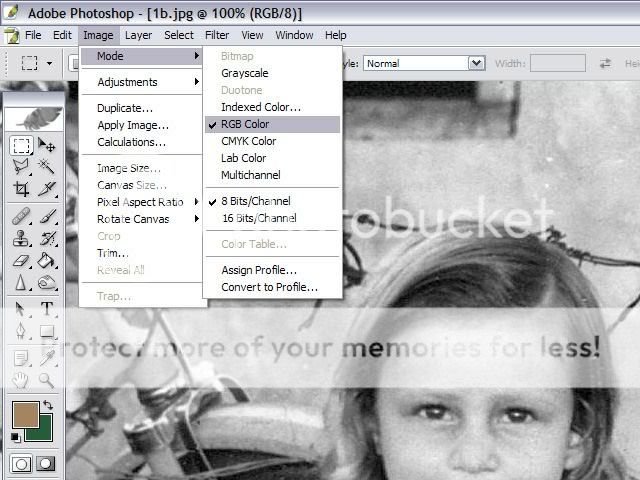This screenshot has height=480, width=640.
Task: Choose RGB Color mode
Action: [245, 124]
